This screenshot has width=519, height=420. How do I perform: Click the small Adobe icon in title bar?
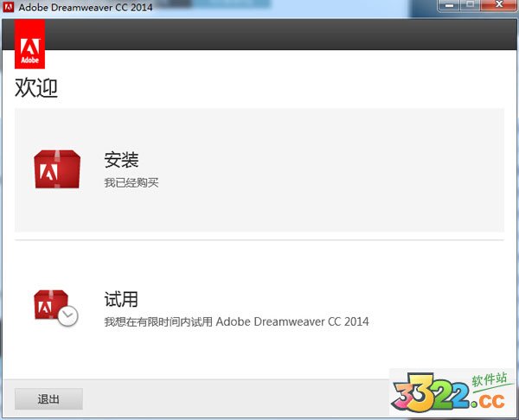[9, 8]
